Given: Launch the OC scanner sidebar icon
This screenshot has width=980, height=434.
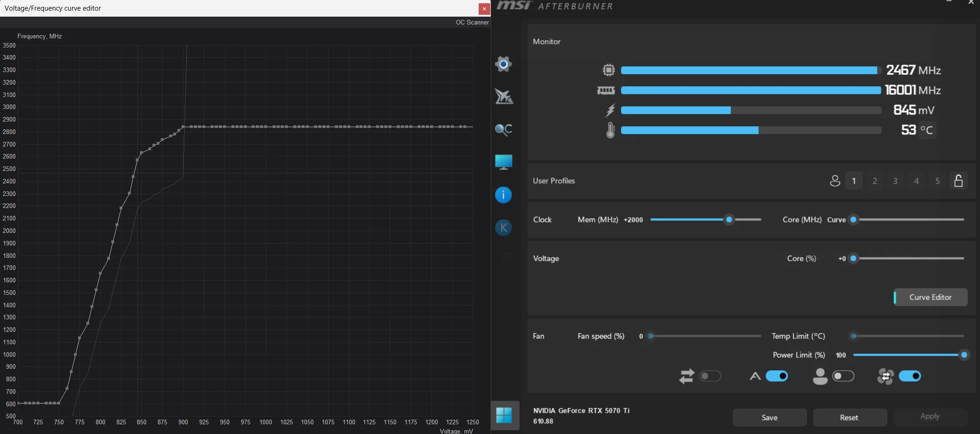Looking at the screenshot, I should [504, 129].
